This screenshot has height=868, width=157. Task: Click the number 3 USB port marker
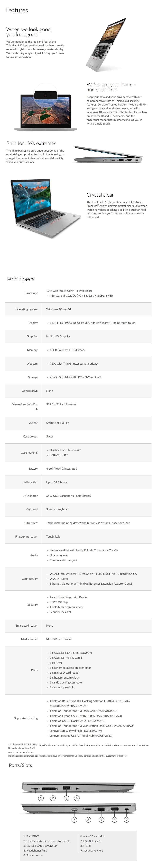[x=66, y=798]
